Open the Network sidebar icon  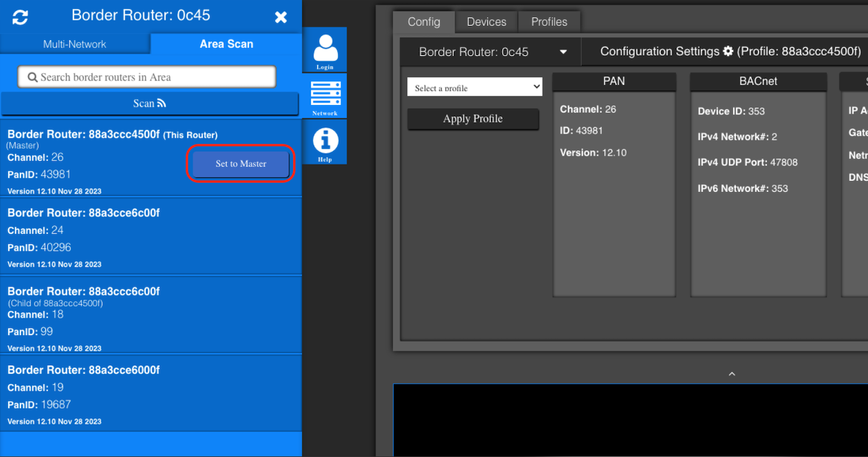tap(324, 96)
